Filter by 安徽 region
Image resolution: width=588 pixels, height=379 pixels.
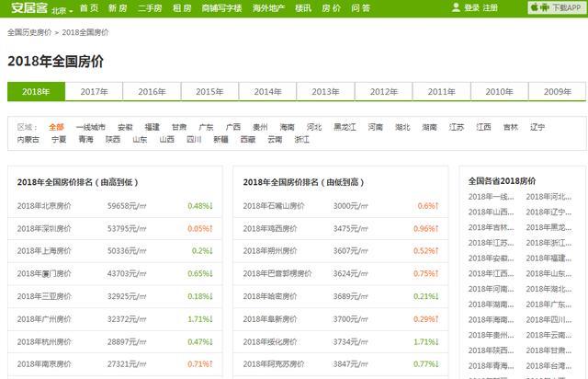point(125,127)
